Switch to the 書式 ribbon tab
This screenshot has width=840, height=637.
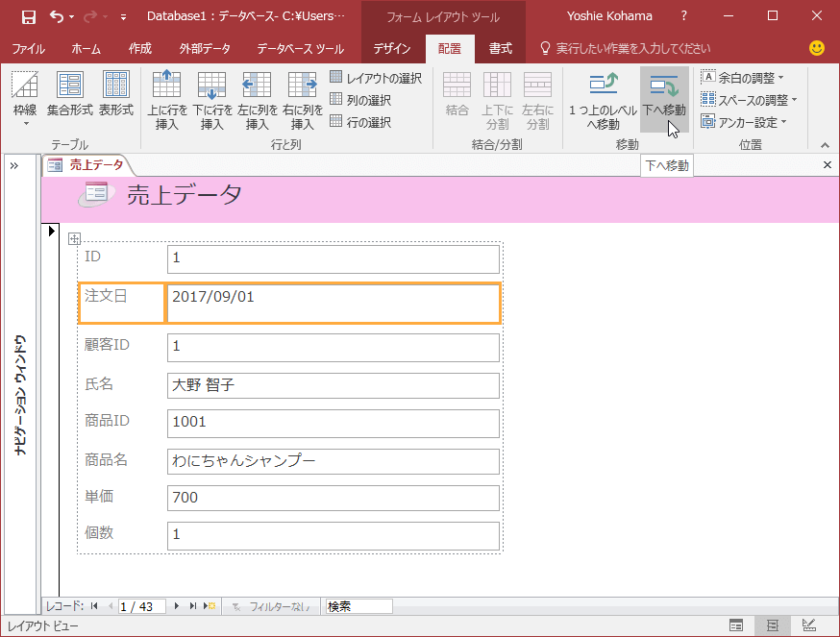pyautogui.click(x=501, y=49)
